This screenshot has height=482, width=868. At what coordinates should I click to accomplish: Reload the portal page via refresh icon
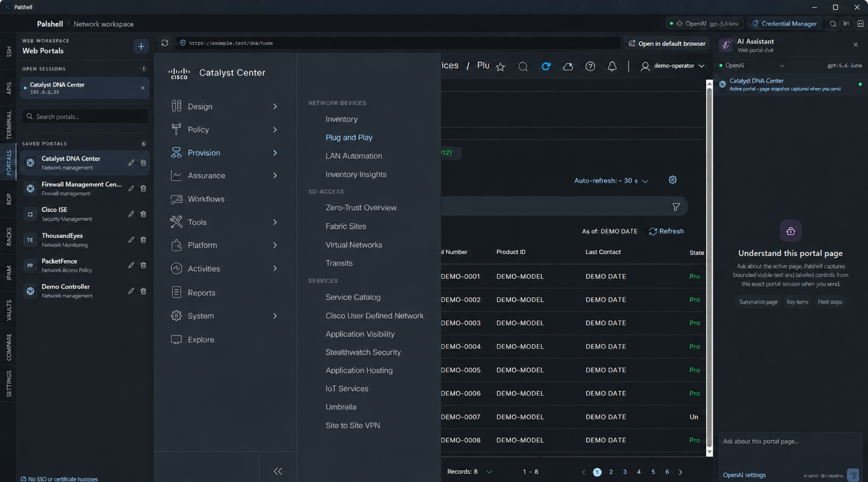(165, 43)
